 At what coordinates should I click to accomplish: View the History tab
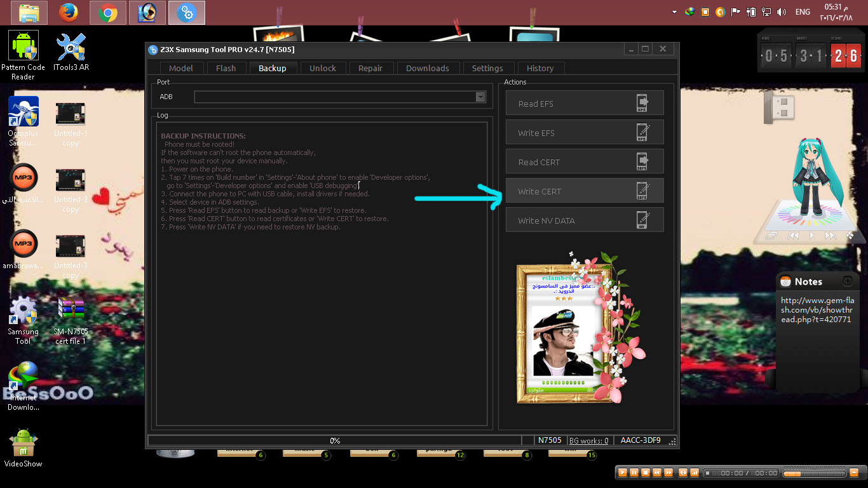click(540, 68)
